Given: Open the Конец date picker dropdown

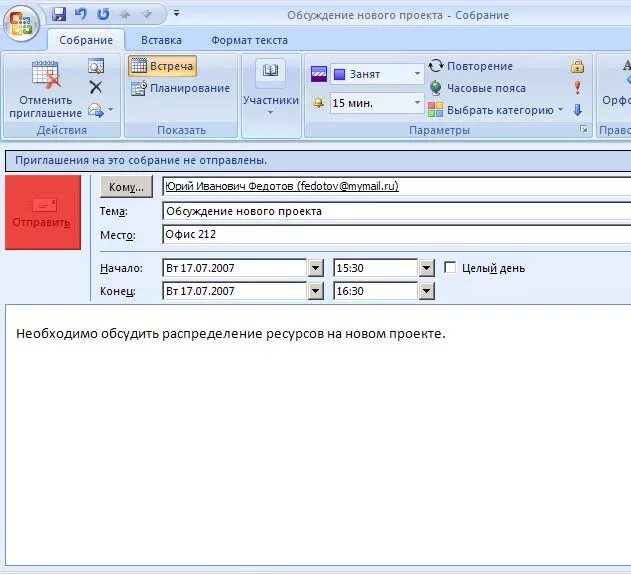Looking at the screenshot, I should click(x=316, y=291).
